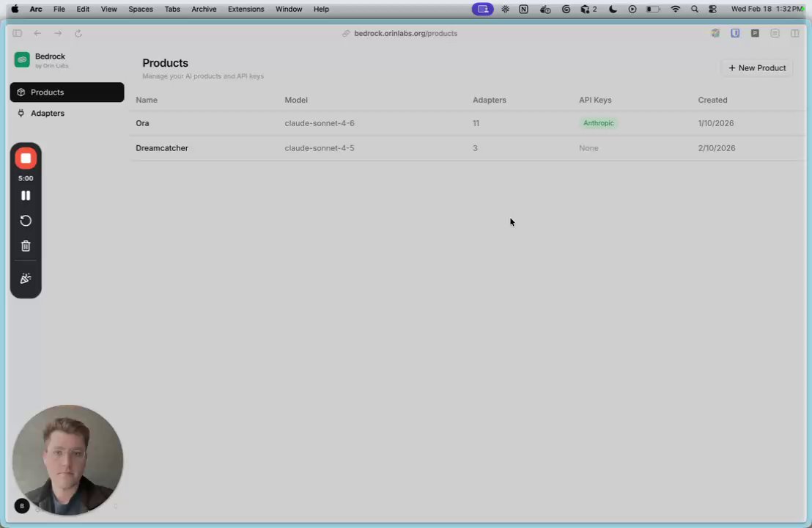Viewport: 812px width, 528px height.
Task: Open the colorful extension icon in toolbar
Action: [715, 33]
